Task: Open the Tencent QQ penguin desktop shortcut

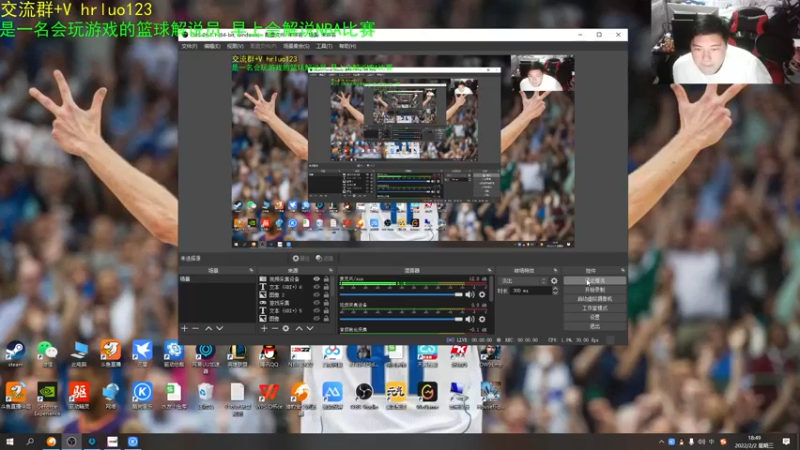Action: [268, 355]
